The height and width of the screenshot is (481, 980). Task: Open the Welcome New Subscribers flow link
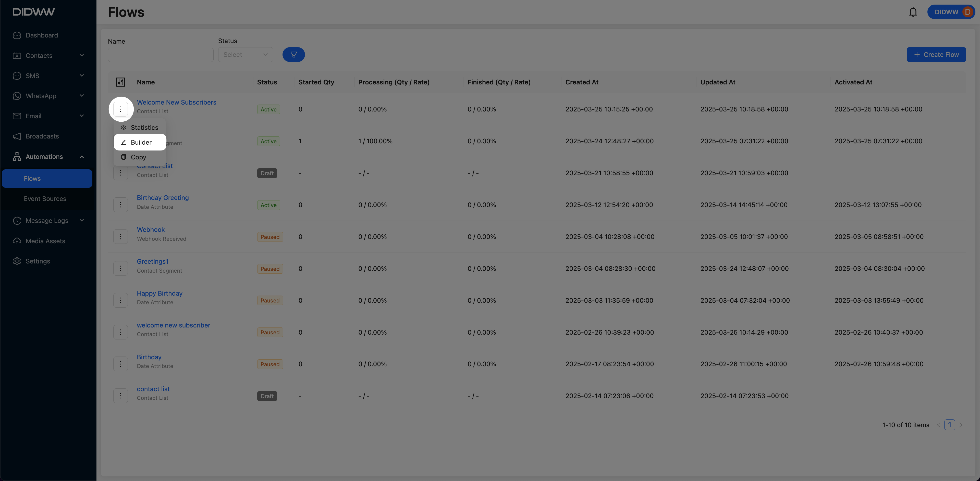coord(176,102)
